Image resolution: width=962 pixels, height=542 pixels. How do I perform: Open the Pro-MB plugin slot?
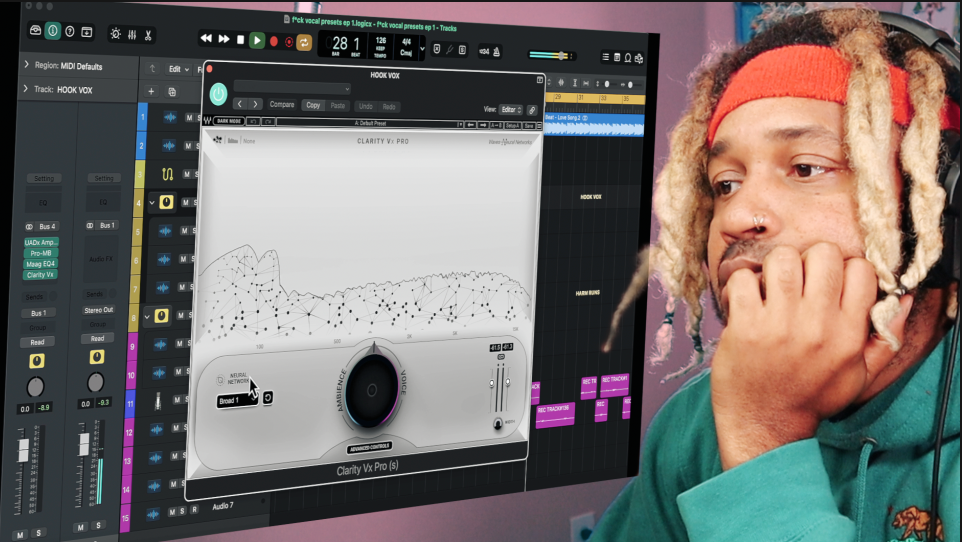40,253
